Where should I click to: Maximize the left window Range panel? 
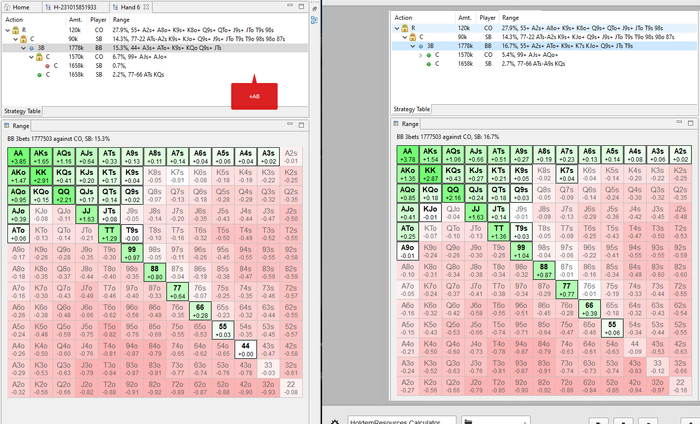(x=301, y=125)
